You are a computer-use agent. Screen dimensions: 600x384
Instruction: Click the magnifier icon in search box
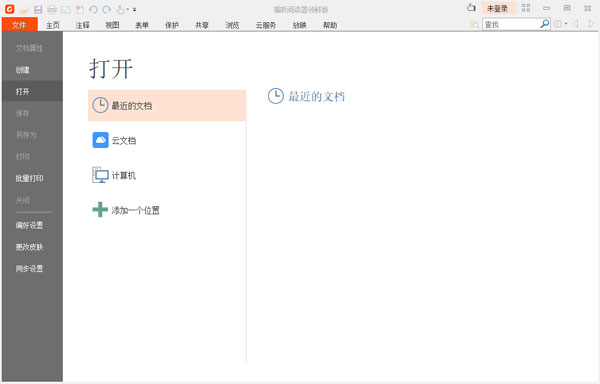point(545,24)
